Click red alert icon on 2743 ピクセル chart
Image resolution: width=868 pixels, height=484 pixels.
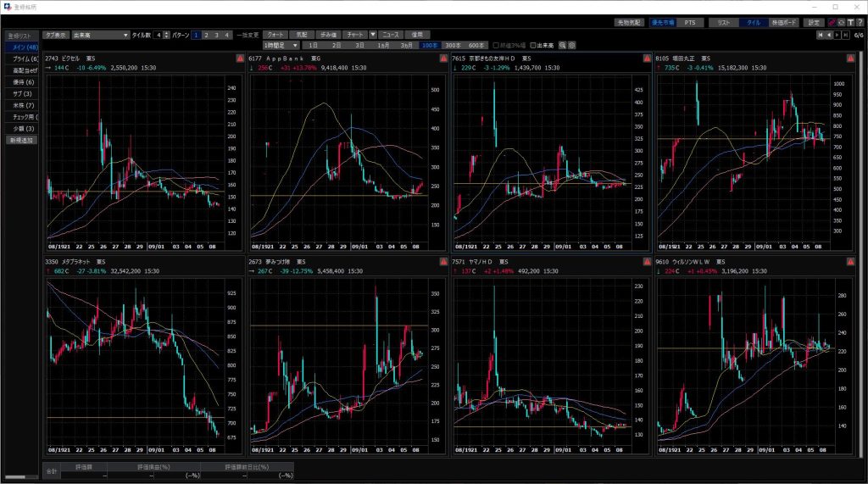click(241, 58)
